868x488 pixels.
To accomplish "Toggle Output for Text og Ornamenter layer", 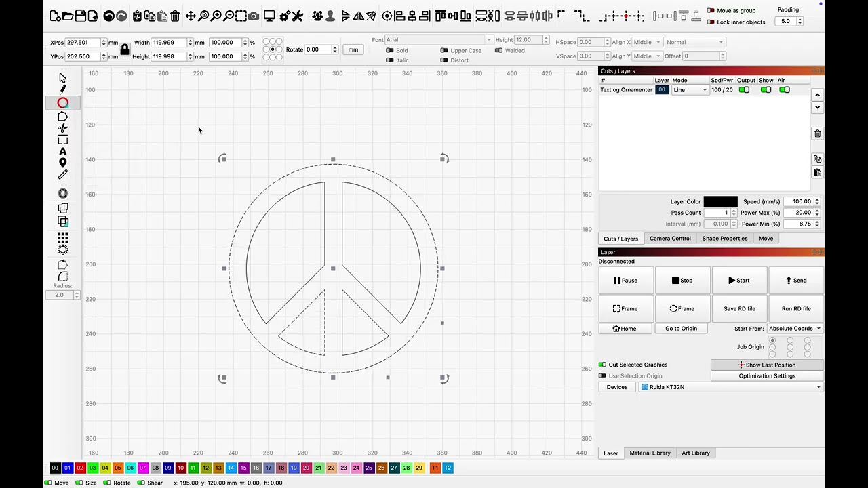I will (744, 90).
